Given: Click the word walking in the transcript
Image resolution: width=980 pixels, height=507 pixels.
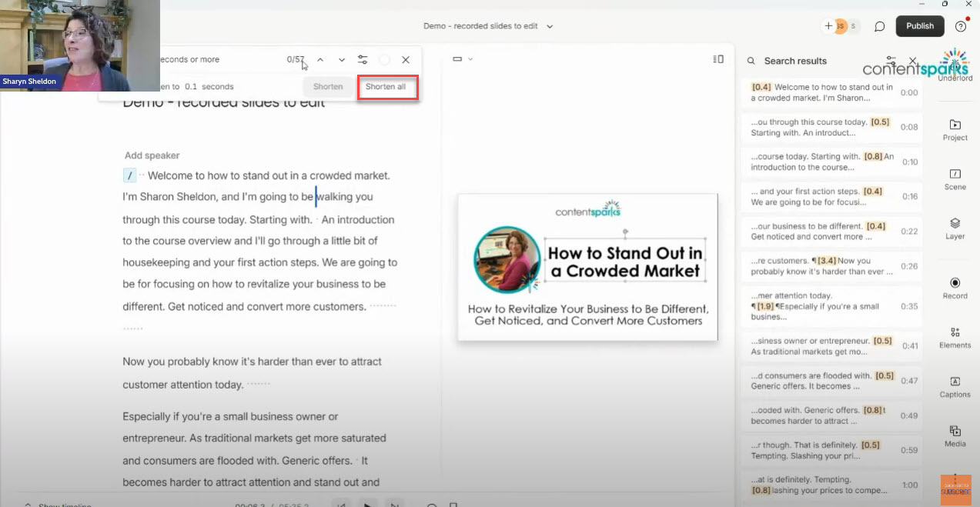Looking at the screenshot, I should [335, 197].
